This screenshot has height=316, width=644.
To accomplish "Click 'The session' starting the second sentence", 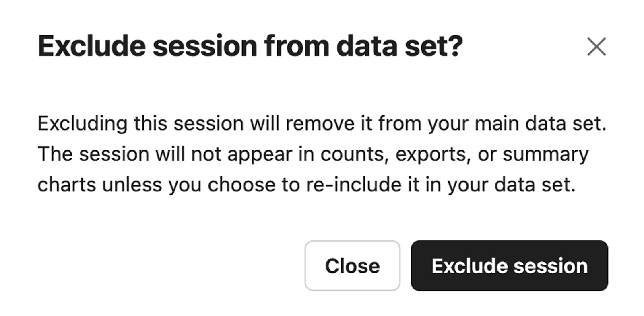I will (x=93, y=154).
